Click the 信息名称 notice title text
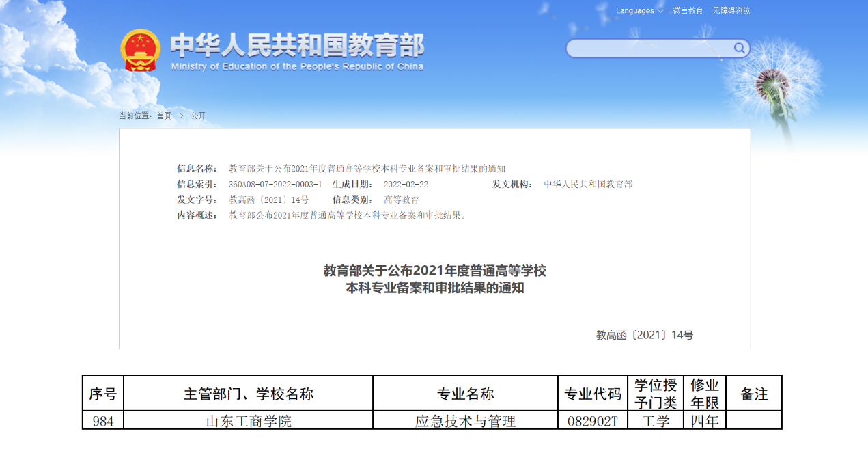 point(367,169)
